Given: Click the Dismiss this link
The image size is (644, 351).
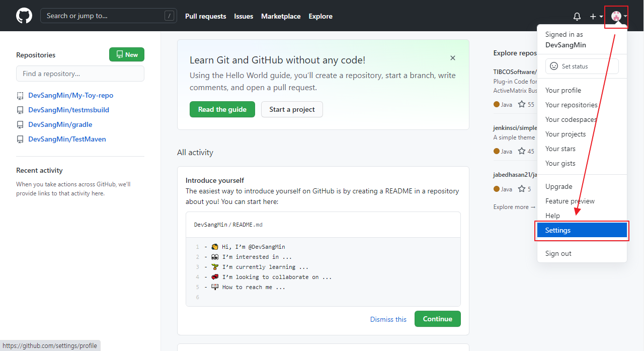Looking at the screenshot, I should click(388, 319).
